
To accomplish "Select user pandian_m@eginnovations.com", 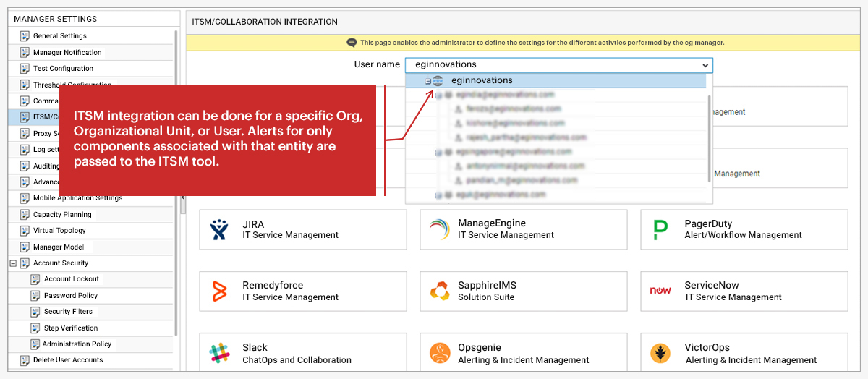I will click(522, 180).
